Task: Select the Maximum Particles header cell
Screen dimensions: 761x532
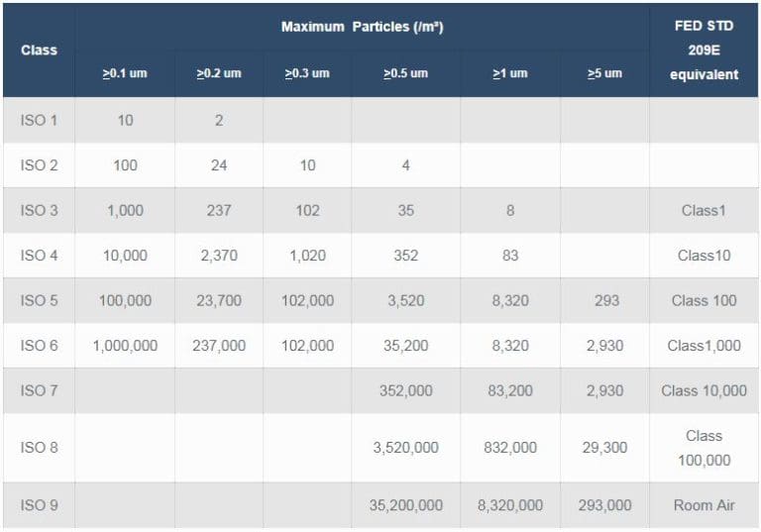Action: (x=362, y=27)
